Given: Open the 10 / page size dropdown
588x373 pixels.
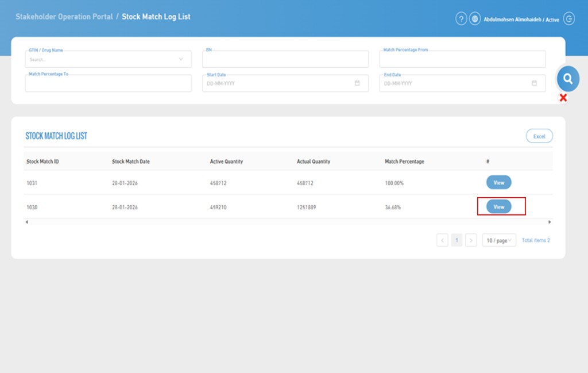Looking at the screenshot, I should click(x=499, y=240).
